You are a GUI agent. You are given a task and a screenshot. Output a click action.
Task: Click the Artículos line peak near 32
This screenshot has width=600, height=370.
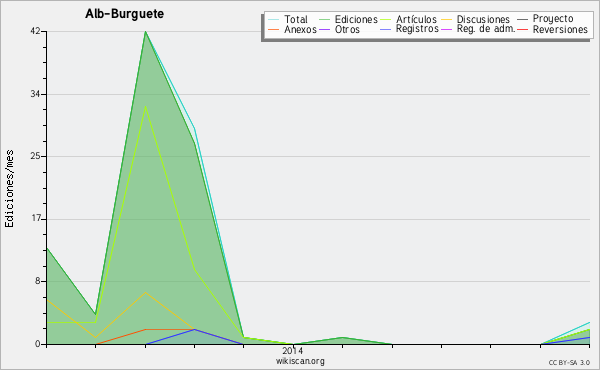[x=145, y=106]
